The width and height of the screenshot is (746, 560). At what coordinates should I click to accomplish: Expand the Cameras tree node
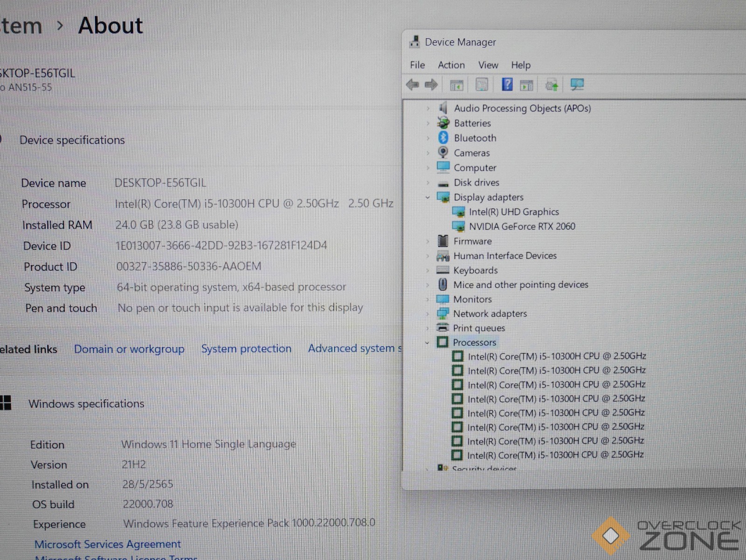pos(428,153)
